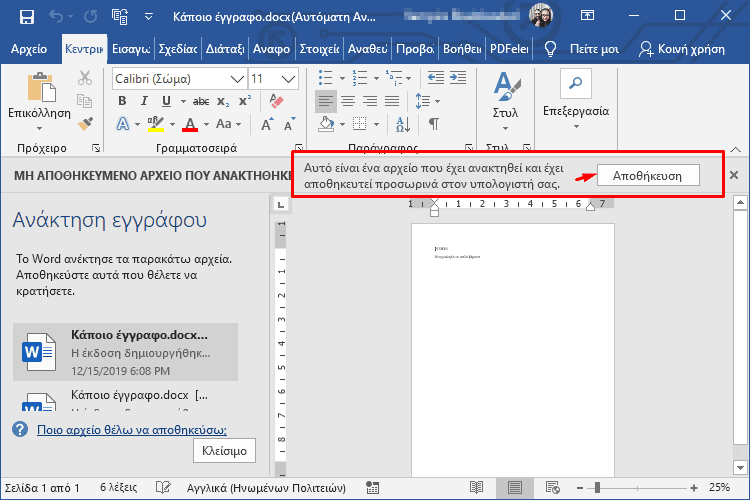
Task: Open the Διάταξη ribbon tab
Action: coord(225,49)
